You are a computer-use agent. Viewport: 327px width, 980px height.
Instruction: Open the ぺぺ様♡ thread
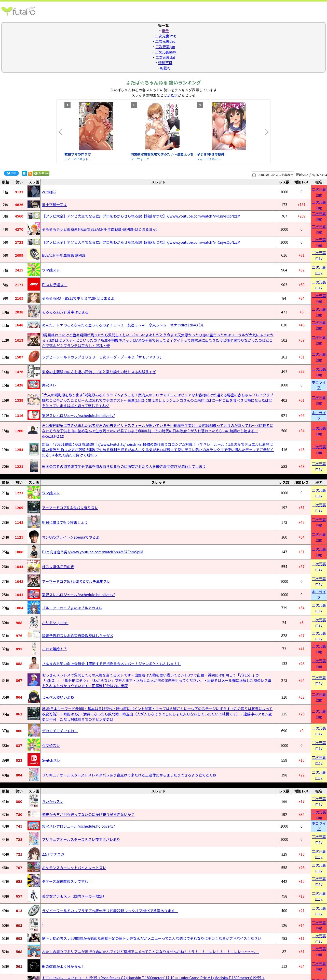pos(49,192)
